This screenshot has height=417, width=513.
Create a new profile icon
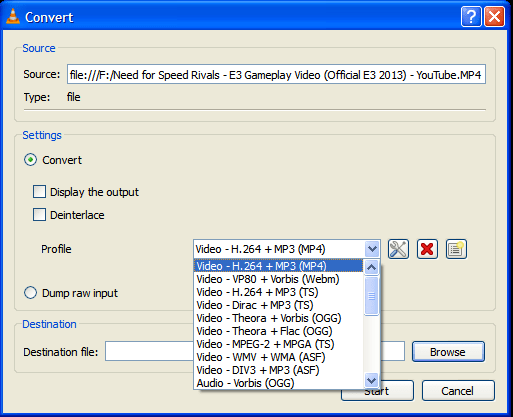(456, 249)
